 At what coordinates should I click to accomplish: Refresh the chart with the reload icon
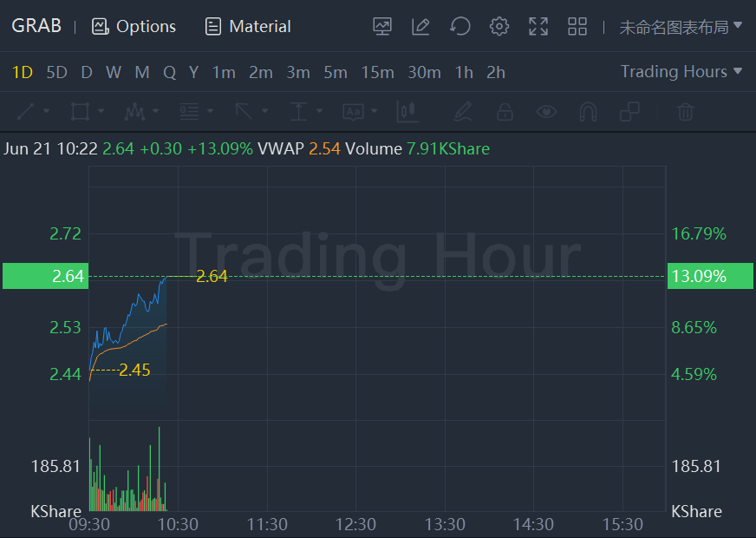pyautogui.click(x=460, y=27)
